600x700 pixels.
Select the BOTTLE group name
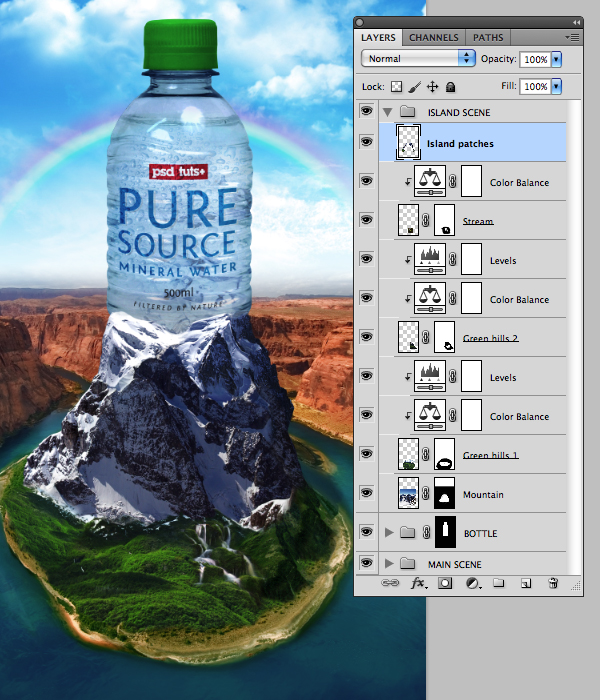480,533
